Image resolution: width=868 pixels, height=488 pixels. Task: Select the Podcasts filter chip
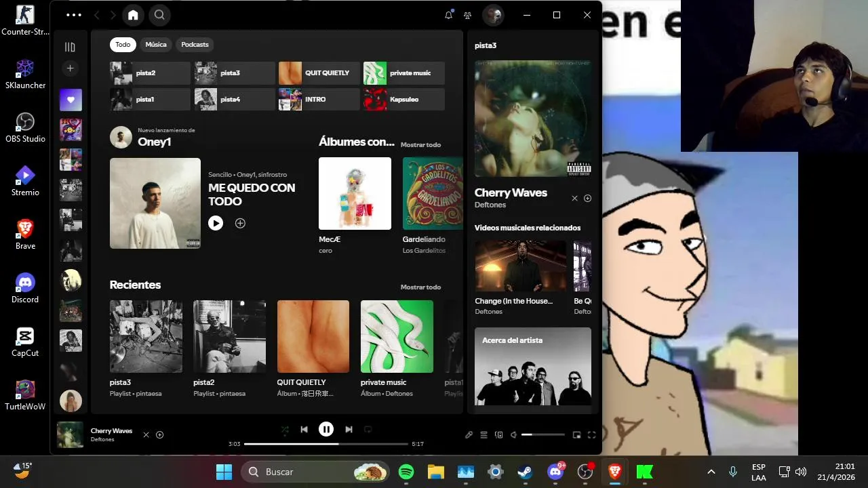195,45
